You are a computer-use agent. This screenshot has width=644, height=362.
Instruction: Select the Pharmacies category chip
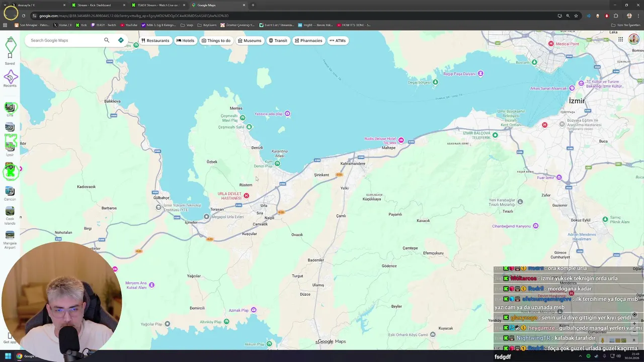pos(308,40)
